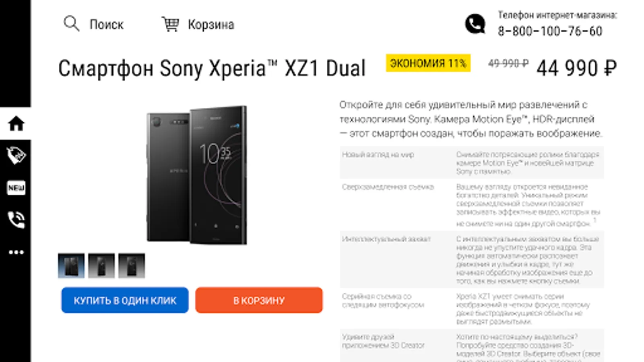Image resolution: width=644 pixels, height=362 pixels.
Task: Open the Корзина cart label
Action: coord(211,25)
